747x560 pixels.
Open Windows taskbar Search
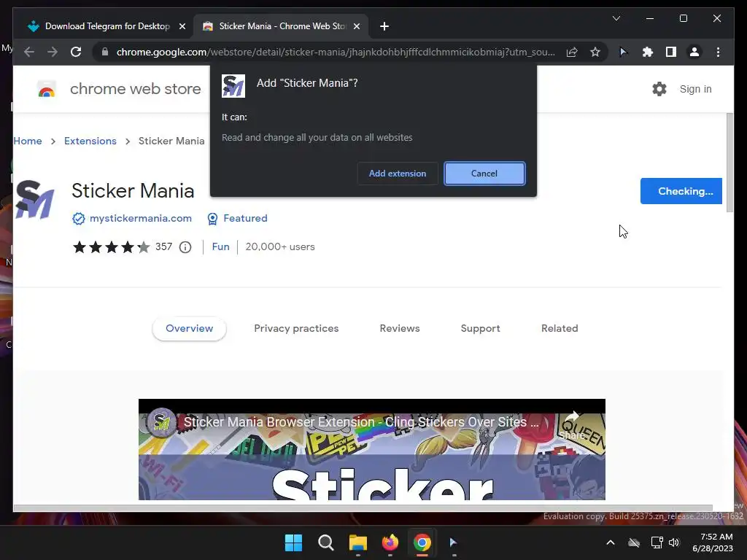click(x=326, y=542)
